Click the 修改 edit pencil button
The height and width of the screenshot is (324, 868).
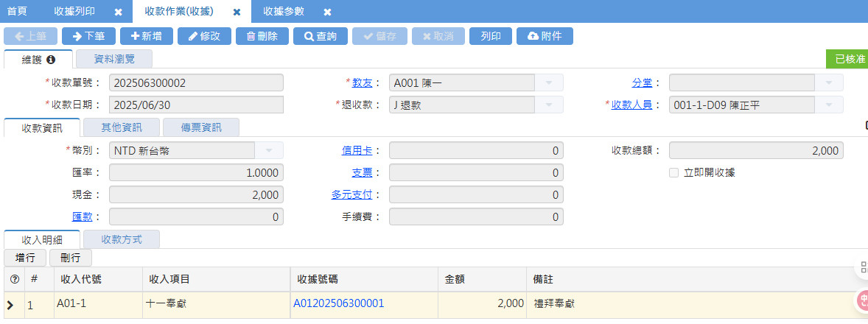(204, 36)
